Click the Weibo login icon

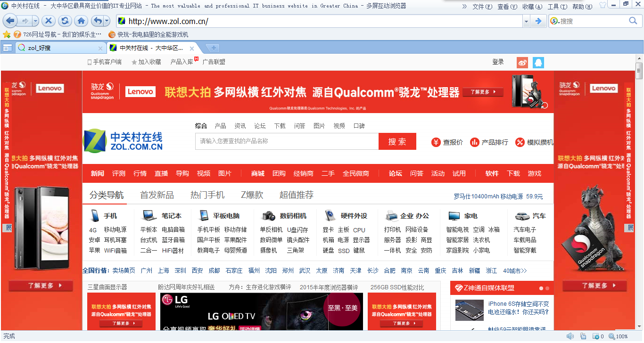(522, 62)
